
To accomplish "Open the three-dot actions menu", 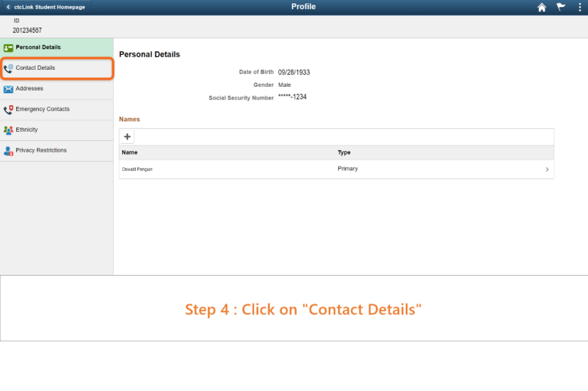I will pyautogui.click(x=579, y=7).
